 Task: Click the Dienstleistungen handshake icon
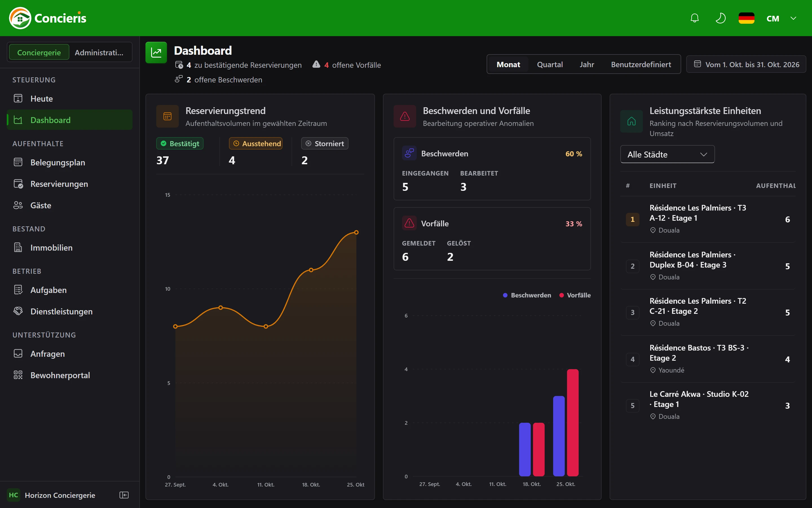pyautogui.click(x=18, y=311)
